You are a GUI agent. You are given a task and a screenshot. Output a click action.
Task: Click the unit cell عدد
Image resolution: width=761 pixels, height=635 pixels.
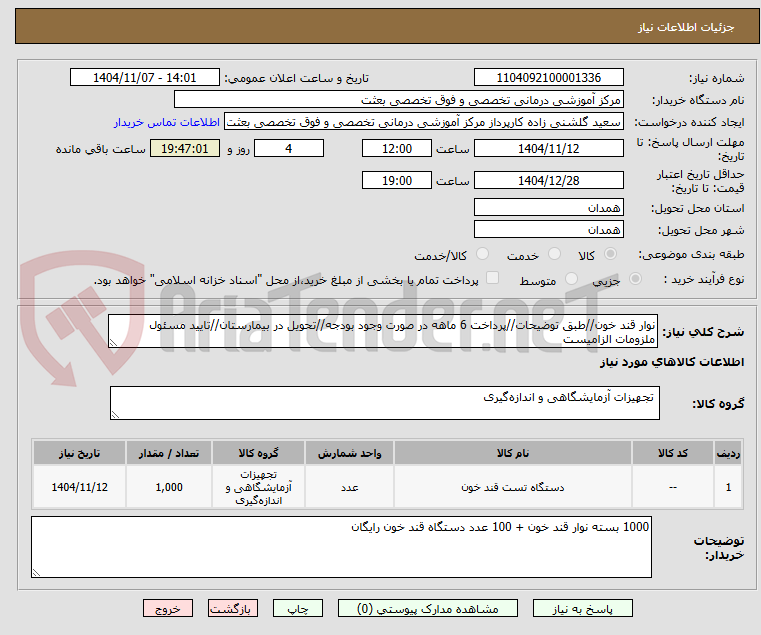pyautogui.click(x=349, y=487)
